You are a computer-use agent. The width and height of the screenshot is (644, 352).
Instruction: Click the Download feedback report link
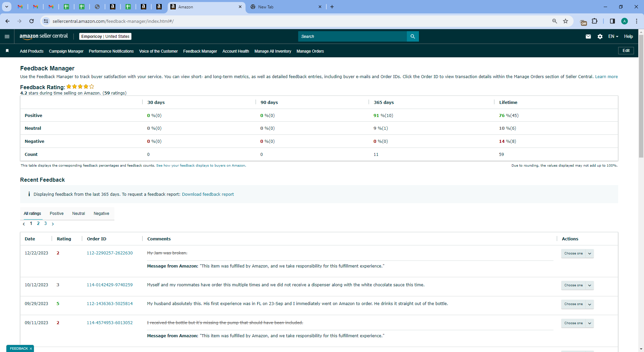click(208, 194)
